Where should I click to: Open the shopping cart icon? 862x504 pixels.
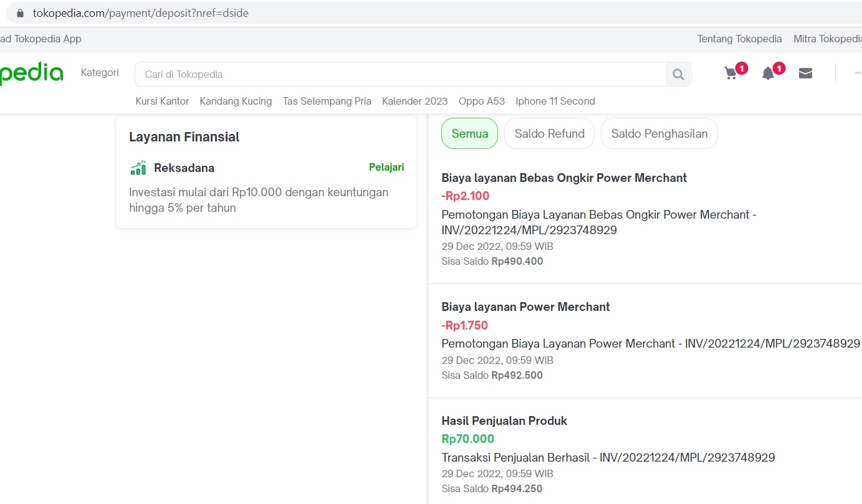click(x=731, y=74)
